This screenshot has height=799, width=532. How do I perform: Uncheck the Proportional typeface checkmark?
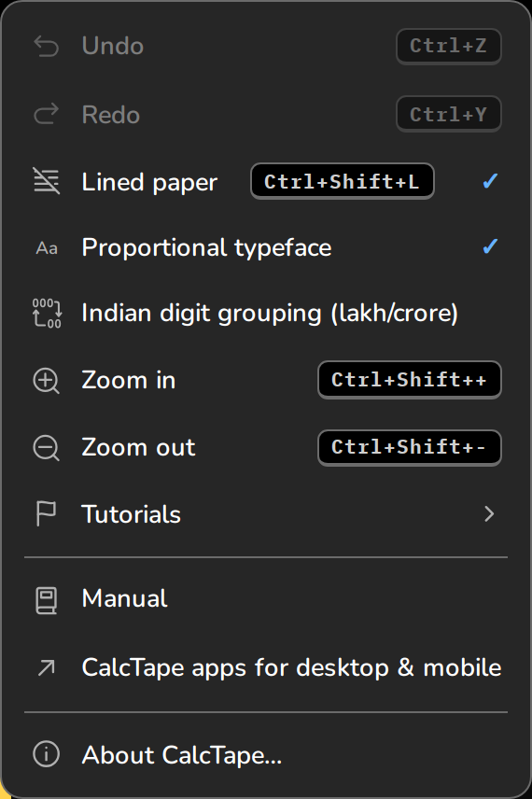click(x=490, y=246)
